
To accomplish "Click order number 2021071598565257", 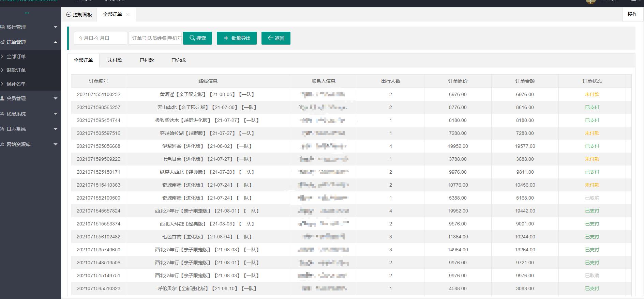I will pyautogui.click(x=99, y=107).
